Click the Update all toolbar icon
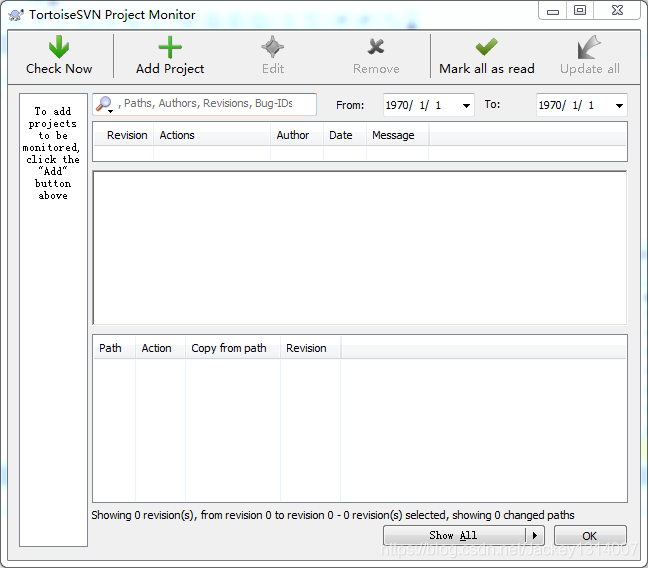This screenshot has height=568, width=648. [x=589, y=47]
